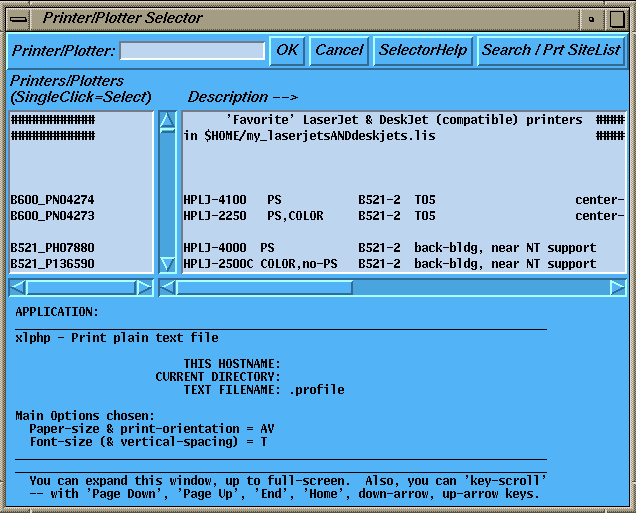The image size is (636, 513).
Task: Open SelectorHelp
Action: (422, 50)
